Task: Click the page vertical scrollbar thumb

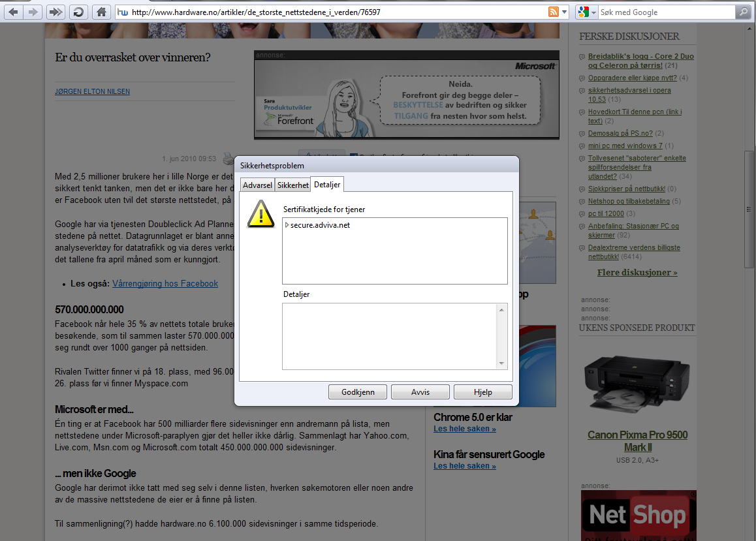Action: 749,209
